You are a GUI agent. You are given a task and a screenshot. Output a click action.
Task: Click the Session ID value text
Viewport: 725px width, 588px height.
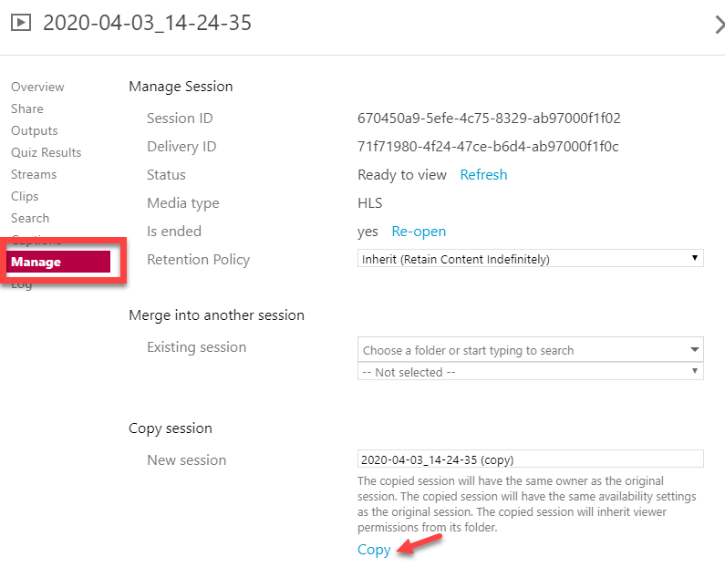[489, 118]
